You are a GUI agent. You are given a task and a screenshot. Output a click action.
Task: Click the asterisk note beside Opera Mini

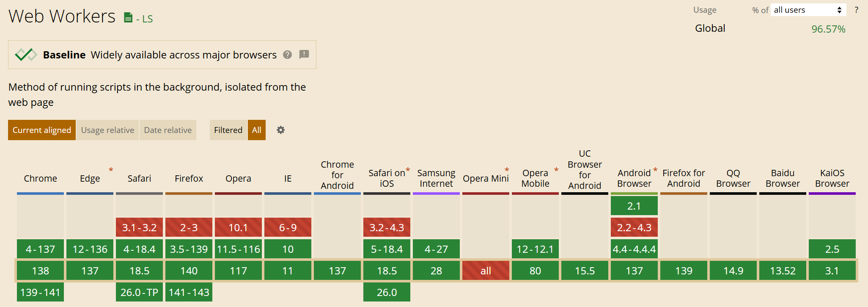[x=507, y=170]
